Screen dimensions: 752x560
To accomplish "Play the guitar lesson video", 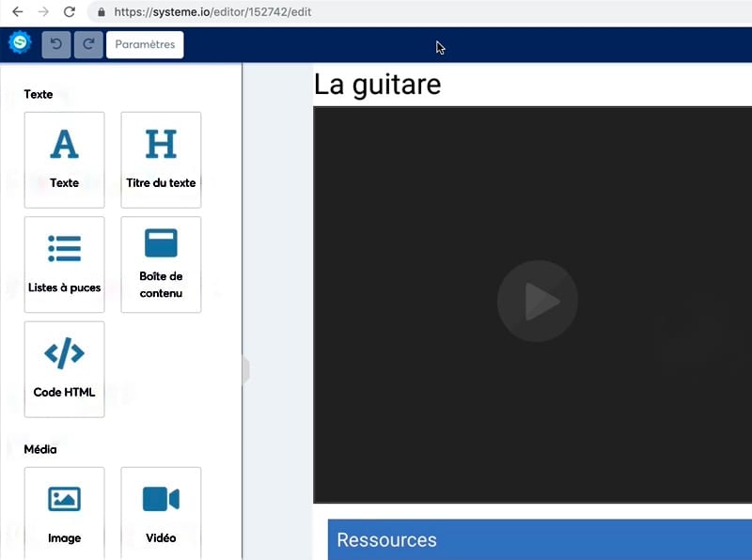I will [x=538, y=301].
